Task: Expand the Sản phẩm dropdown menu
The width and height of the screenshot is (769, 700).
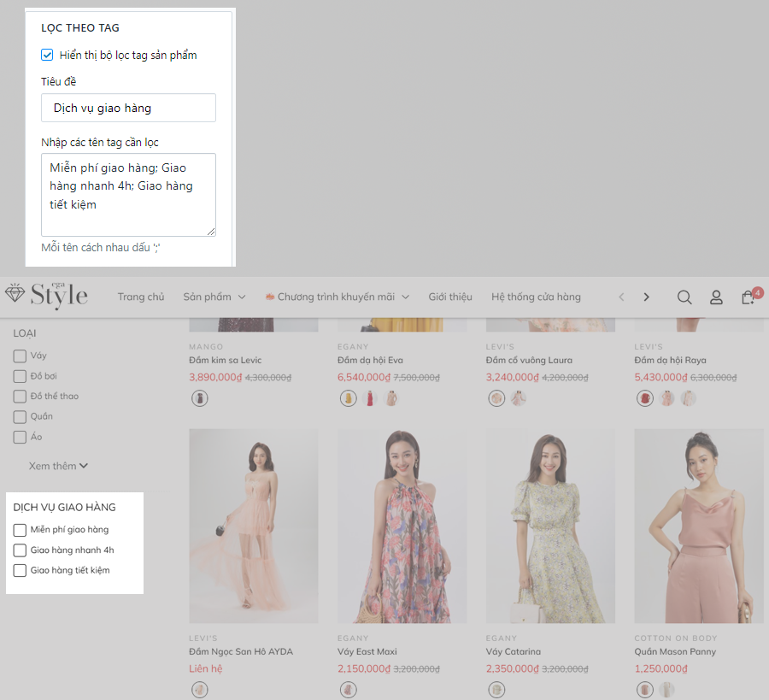Action: [214, 297]
